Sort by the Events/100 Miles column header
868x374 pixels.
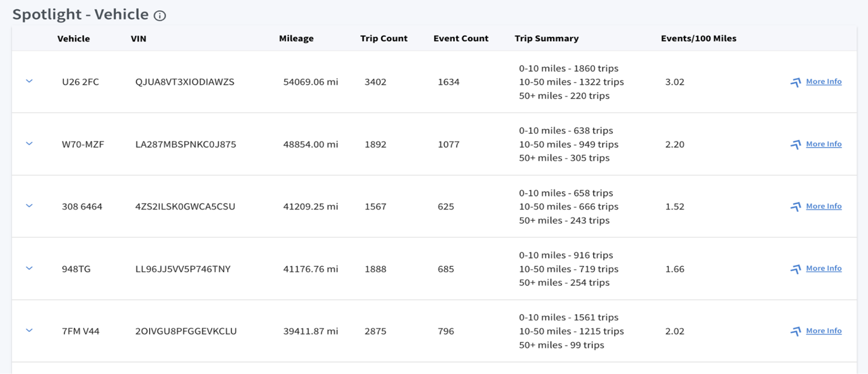click(698, 39)
